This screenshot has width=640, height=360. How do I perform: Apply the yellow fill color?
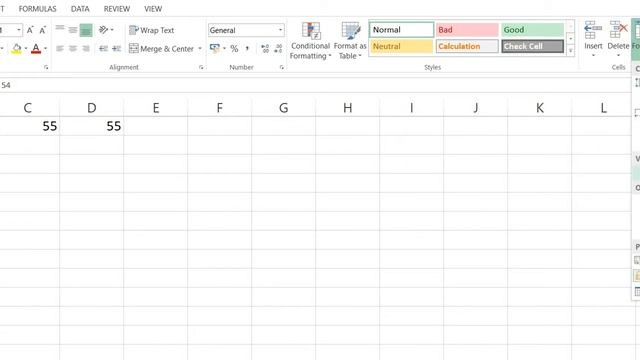pos(16,49)
